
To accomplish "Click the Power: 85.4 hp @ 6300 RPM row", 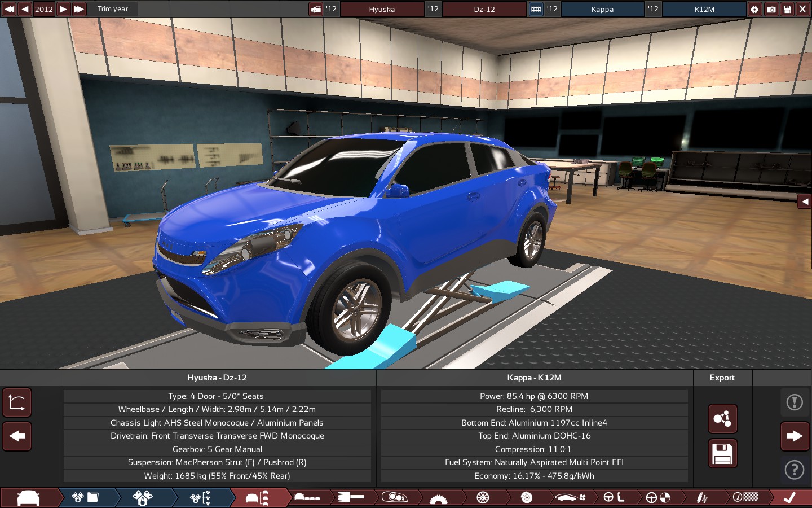I will [534, 396].
